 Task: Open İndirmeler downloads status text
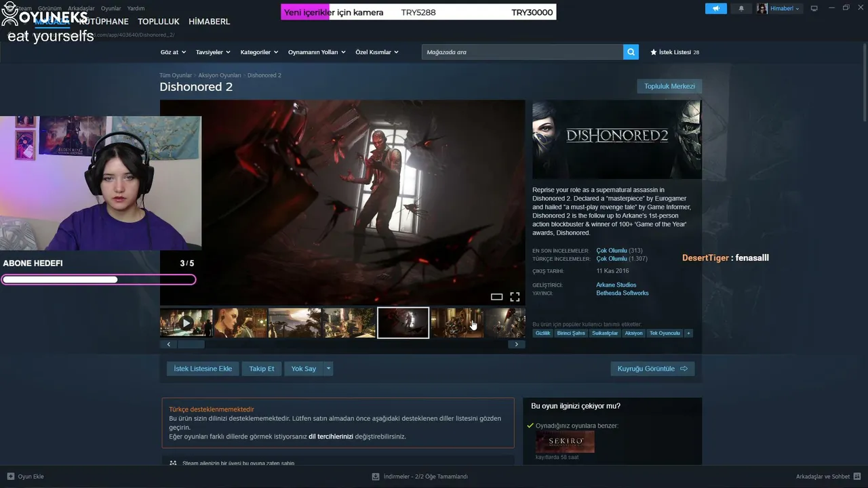coord(426,476)
